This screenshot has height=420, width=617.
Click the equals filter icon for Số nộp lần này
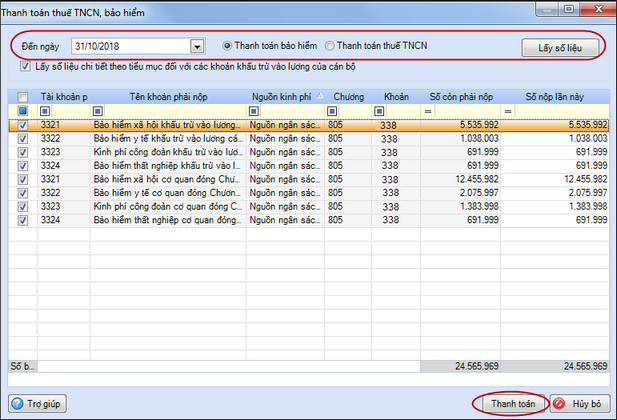(508, 112)
